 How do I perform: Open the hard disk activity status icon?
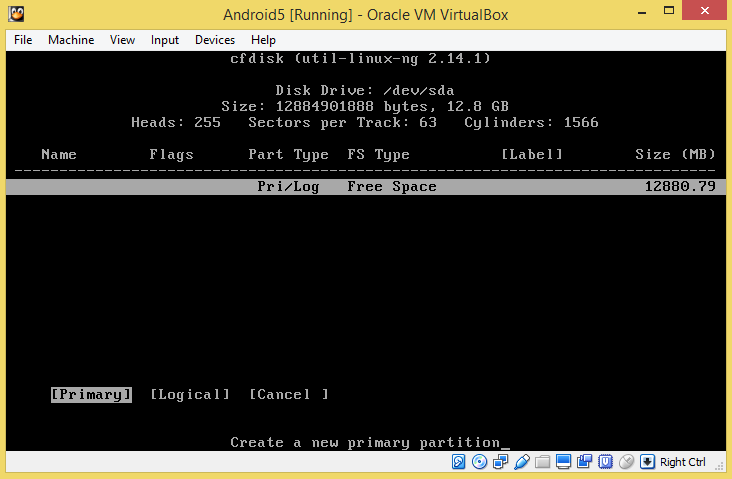pos(458,462)
